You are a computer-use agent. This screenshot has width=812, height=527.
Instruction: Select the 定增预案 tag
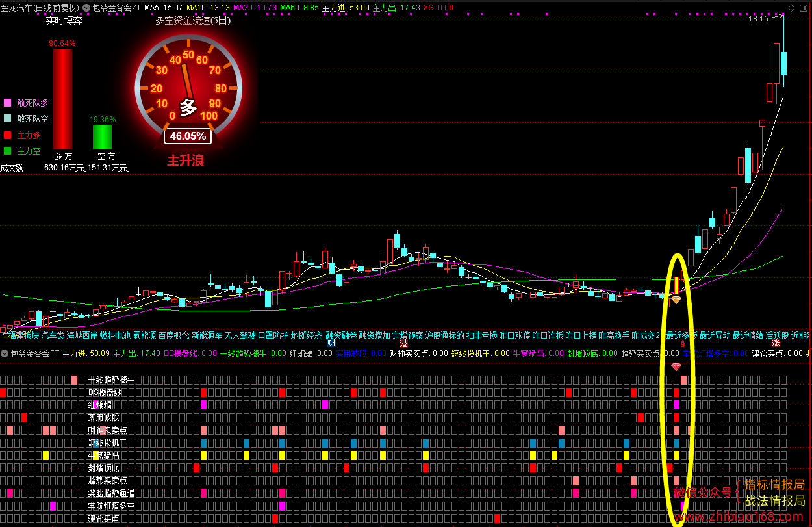point(407,336)
